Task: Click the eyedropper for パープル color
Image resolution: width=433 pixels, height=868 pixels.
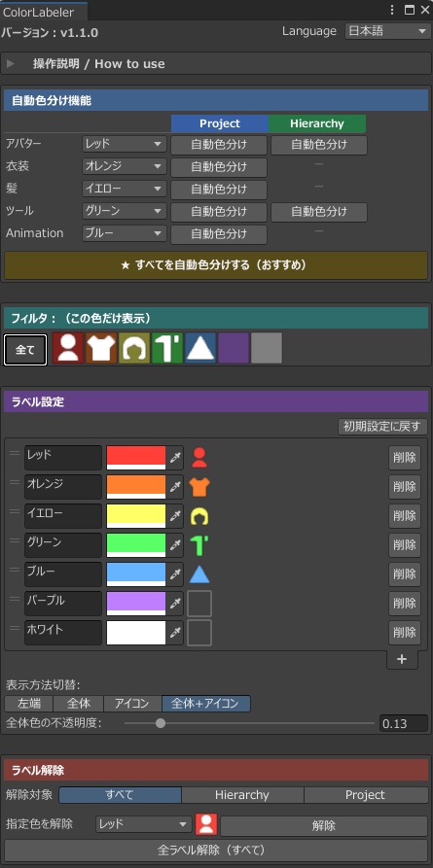Action: tap(175, 604)
